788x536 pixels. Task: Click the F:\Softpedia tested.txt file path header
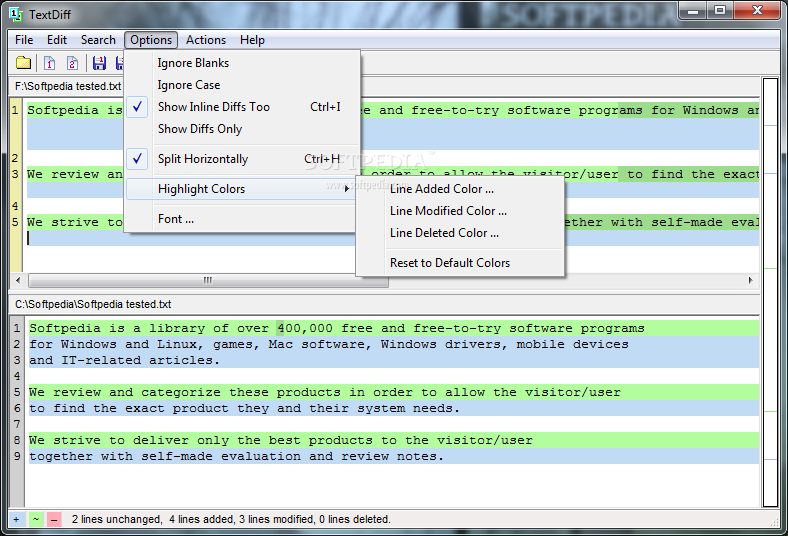[68, 86]
